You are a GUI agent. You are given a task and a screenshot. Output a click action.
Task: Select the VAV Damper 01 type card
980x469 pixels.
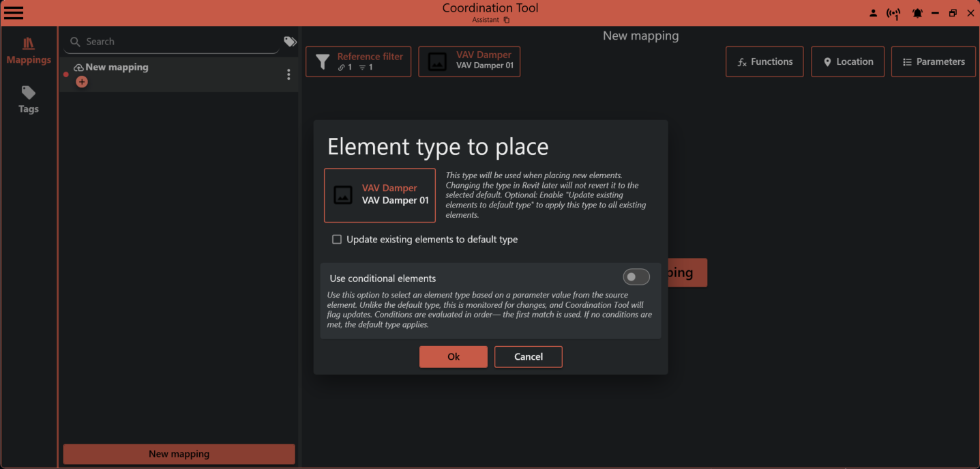[x=379, y=195]
